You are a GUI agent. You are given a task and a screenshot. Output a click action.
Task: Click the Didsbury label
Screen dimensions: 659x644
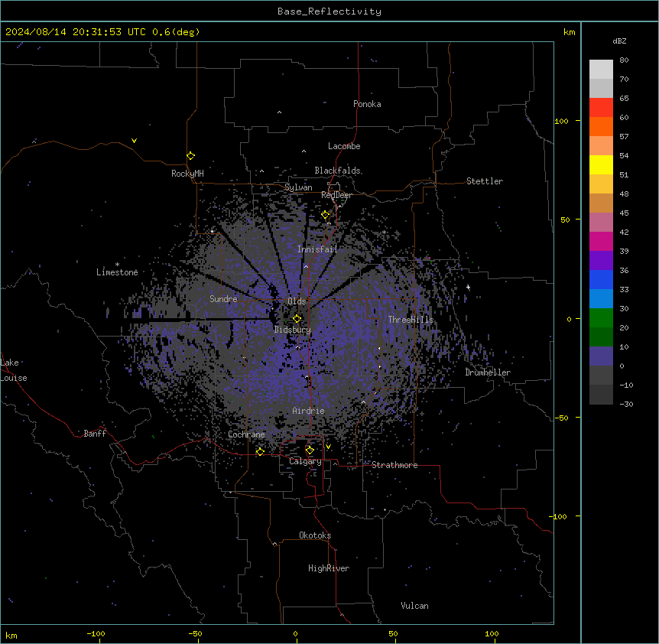point(293,330)
